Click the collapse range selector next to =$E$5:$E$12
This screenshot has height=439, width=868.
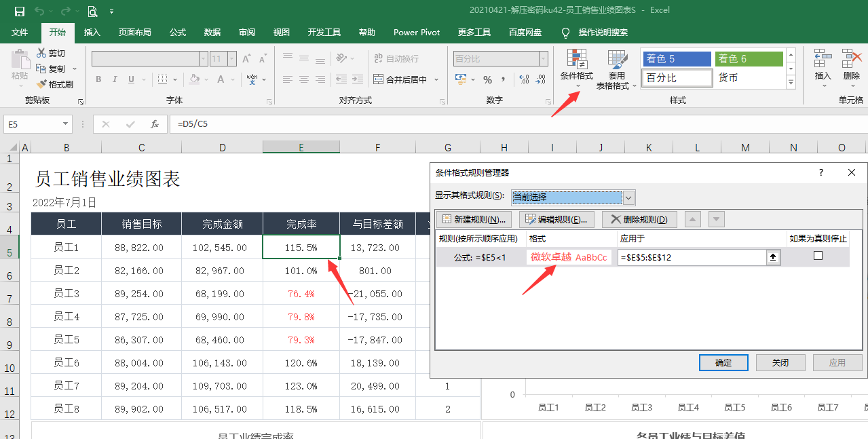point(773,257)
